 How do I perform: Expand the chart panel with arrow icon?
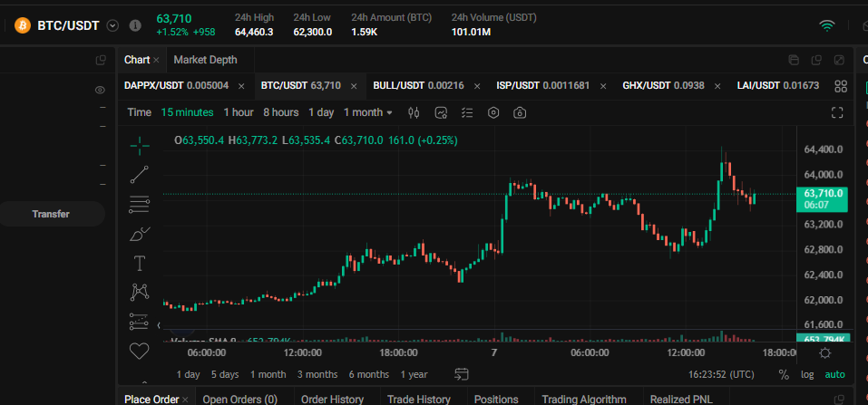click(x=839, y=60)
